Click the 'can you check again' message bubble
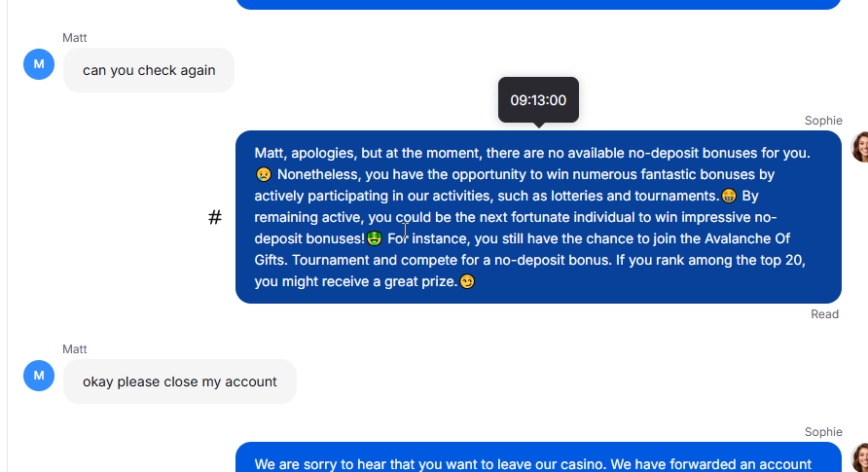The width and height of the screenshot is (868, 472). click(149, 70)
